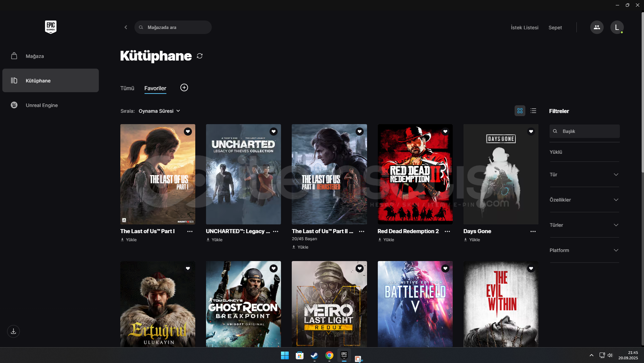Screen dimensions: 644x363
Task: Unfavorite The Last of Us Part II Remastered
Action: coord(360,132)
